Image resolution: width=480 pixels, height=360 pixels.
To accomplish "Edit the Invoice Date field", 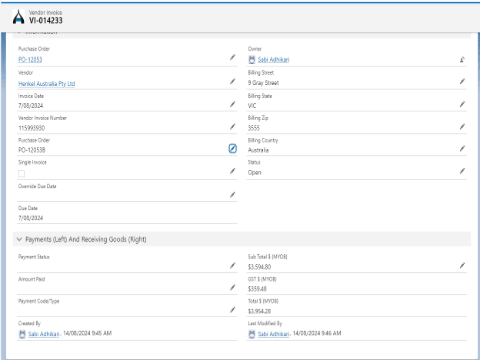I will (233, 104).
